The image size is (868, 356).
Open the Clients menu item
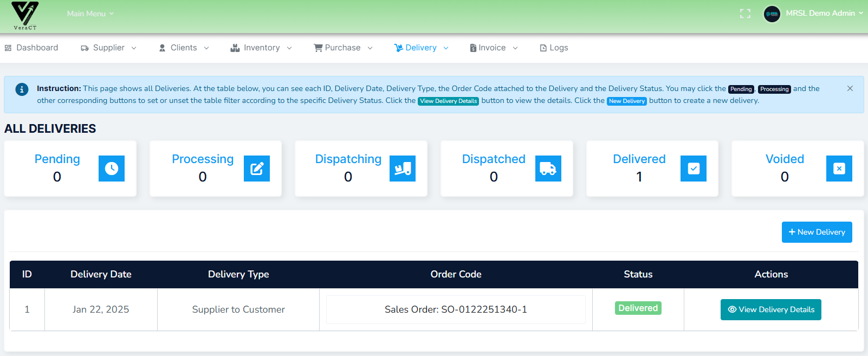tap(184, 48)
